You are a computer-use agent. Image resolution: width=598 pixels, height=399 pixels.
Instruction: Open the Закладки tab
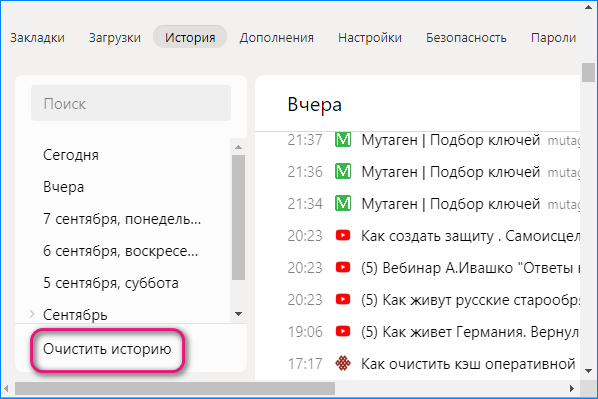pyautogui.click(x=37, y=38)
